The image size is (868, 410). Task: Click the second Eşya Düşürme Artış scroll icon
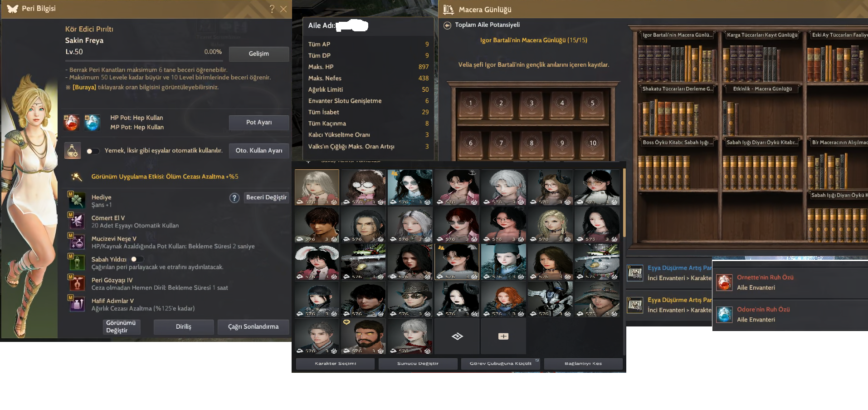point(635,305)
